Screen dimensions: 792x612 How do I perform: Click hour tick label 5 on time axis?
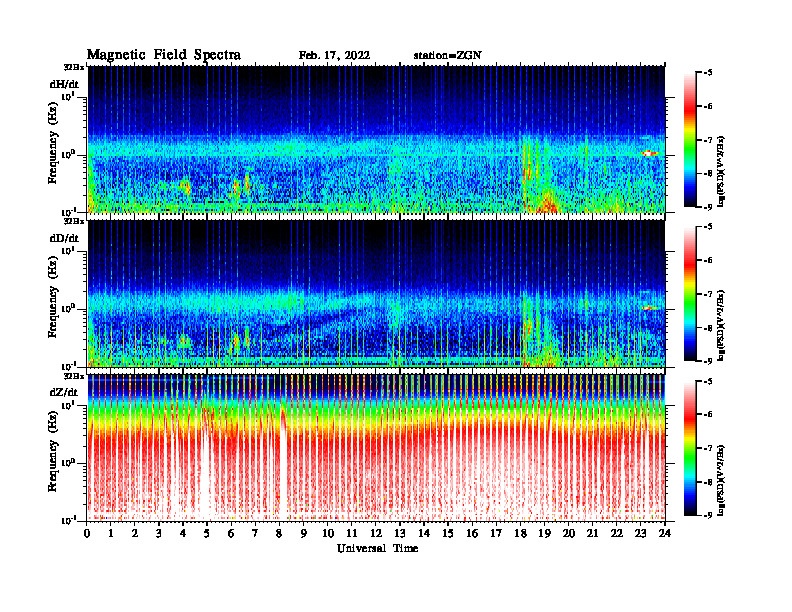(x=207, y=534)
